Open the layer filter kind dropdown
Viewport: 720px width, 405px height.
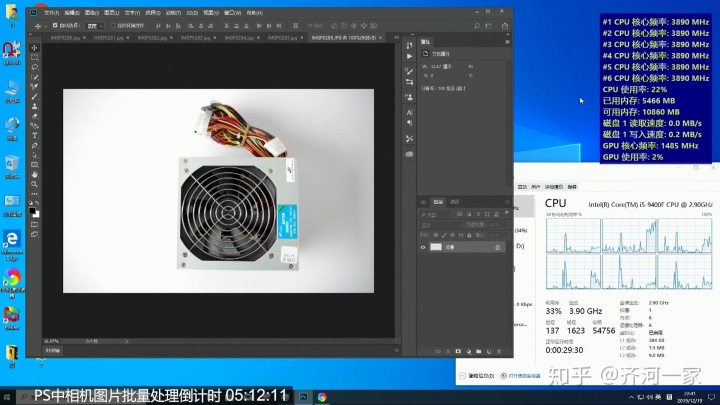pyautogui.click(x=435, y=214)
